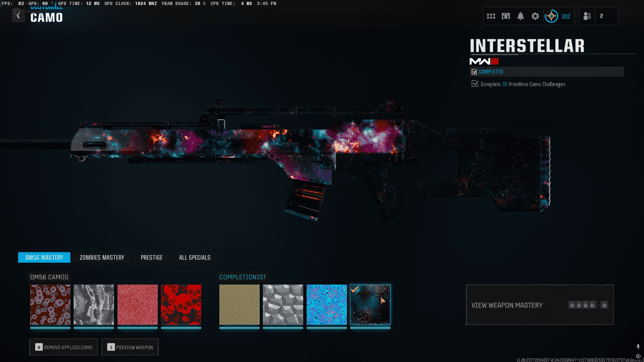
Task: Open the grid menu icon
Action: [491, 16]
